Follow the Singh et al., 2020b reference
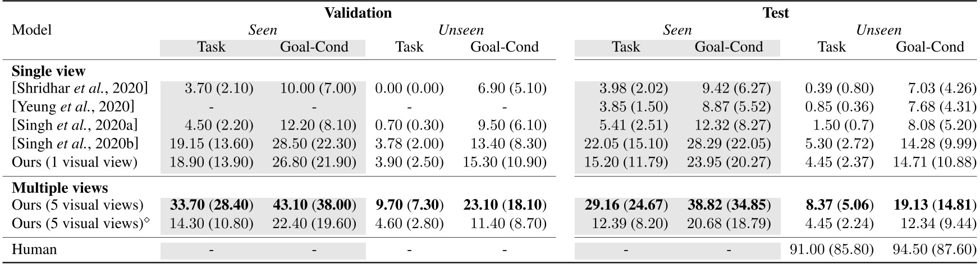980x264 pixels. [x=75, y=143]
